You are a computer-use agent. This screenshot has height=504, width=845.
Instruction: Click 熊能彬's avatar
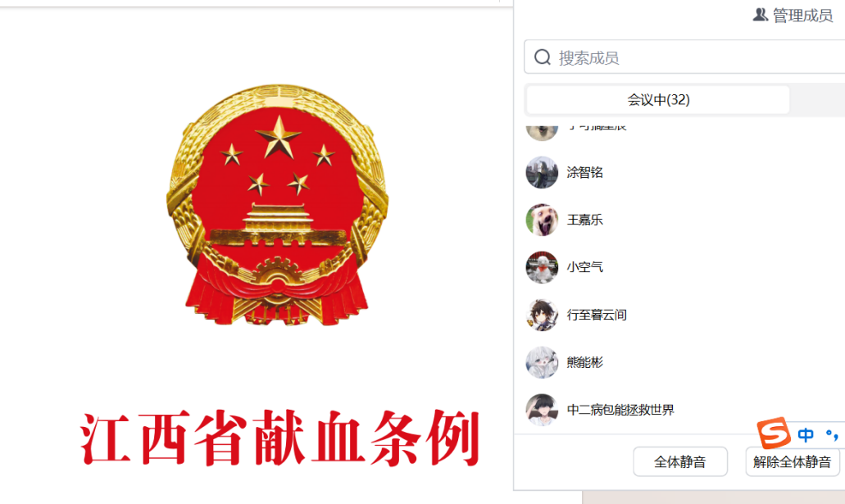pyautogui.click(x=542, y=362)
